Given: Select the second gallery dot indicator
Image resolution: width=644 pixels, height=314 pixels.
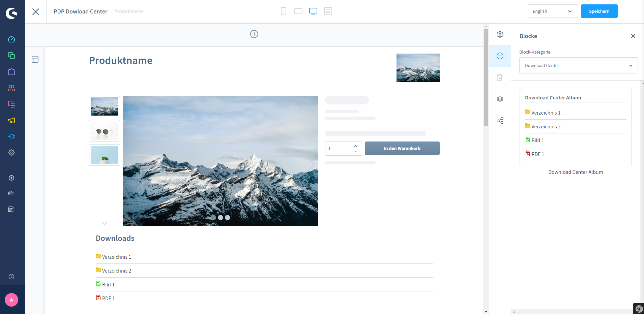Looking at the screenshot, I should (221, 218).
